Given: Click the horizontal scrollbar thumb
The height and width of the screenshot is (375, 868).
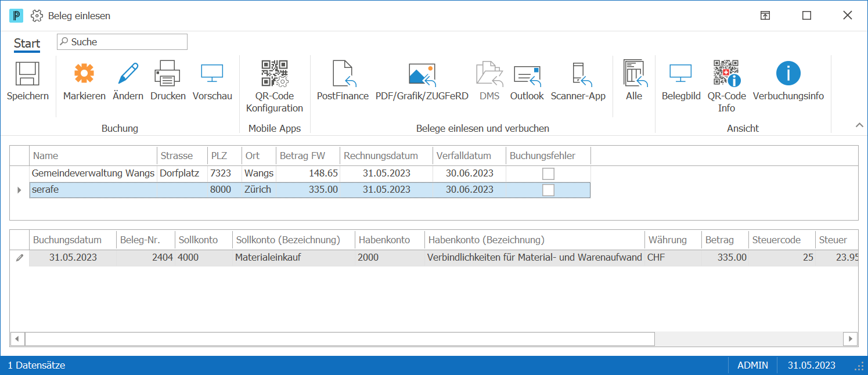Looking at the screenshot, I should pos(340,338).
